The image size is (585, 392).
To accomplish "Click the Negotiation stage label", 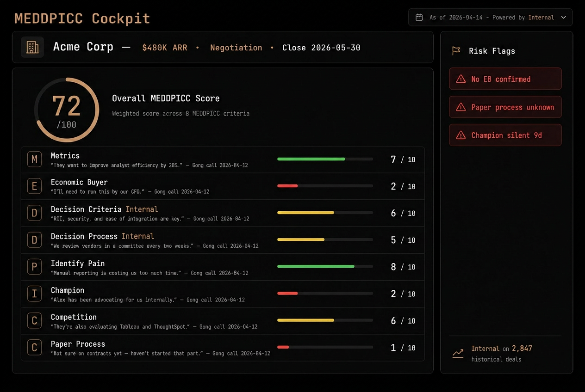I will pyautogui.click(x=236, y=48).
